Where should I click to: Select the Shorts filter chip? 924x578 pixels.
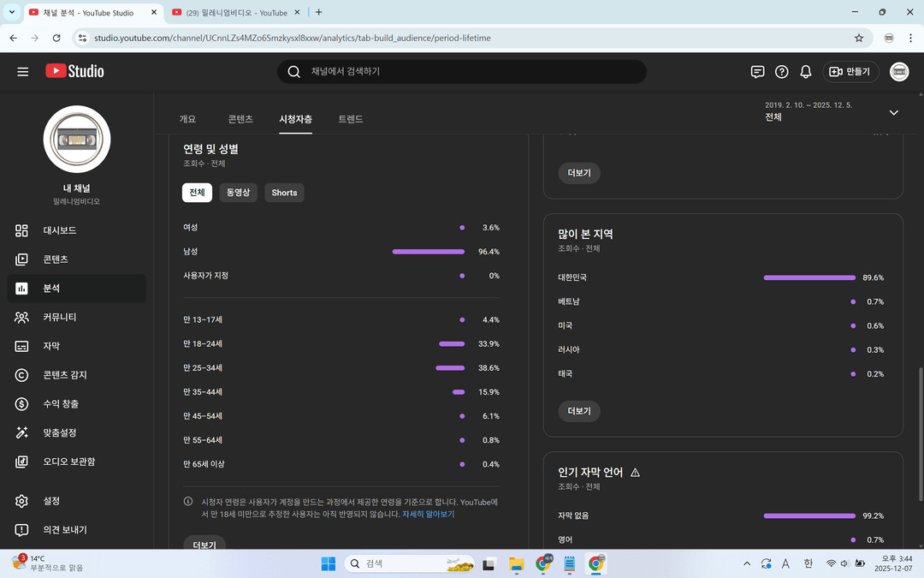coord(284,193)
